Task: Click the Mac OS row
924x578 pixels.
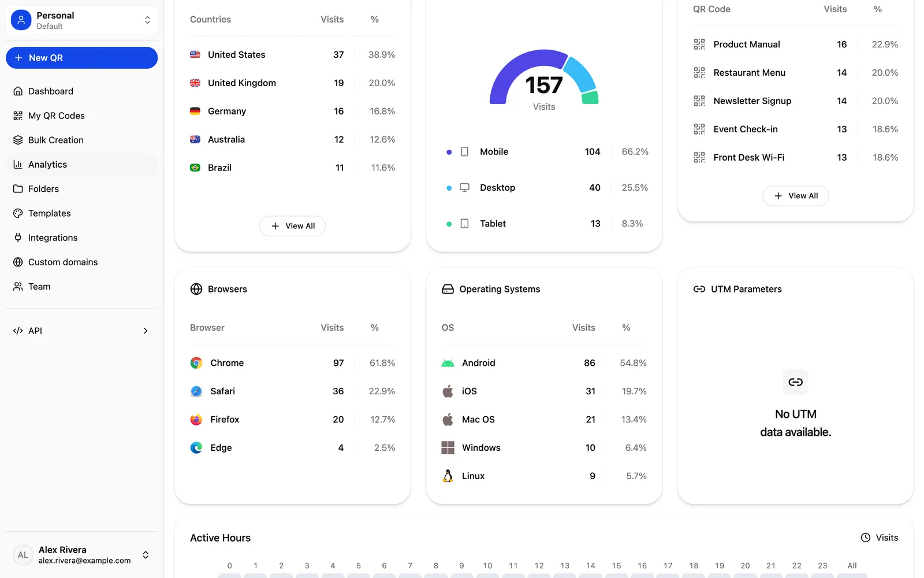Action: (x=544, y=420)
